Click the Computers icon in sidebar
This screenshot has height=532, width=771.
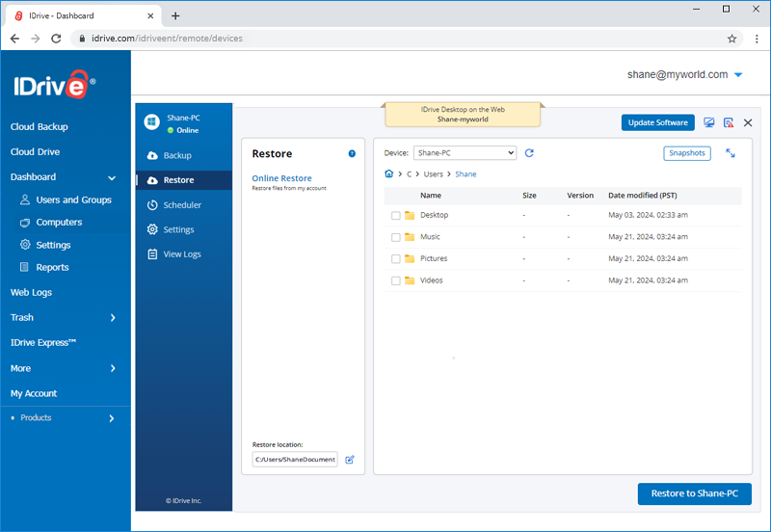(25, 223)
